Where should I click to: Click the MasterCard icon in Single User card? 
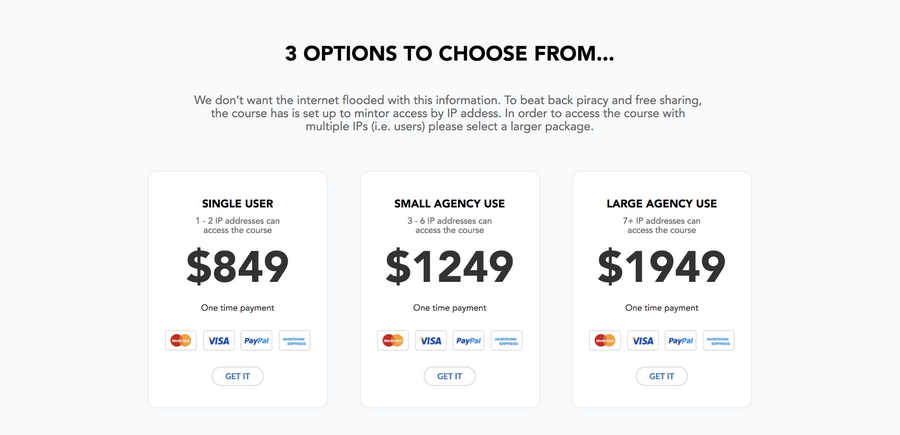point(181,340)
